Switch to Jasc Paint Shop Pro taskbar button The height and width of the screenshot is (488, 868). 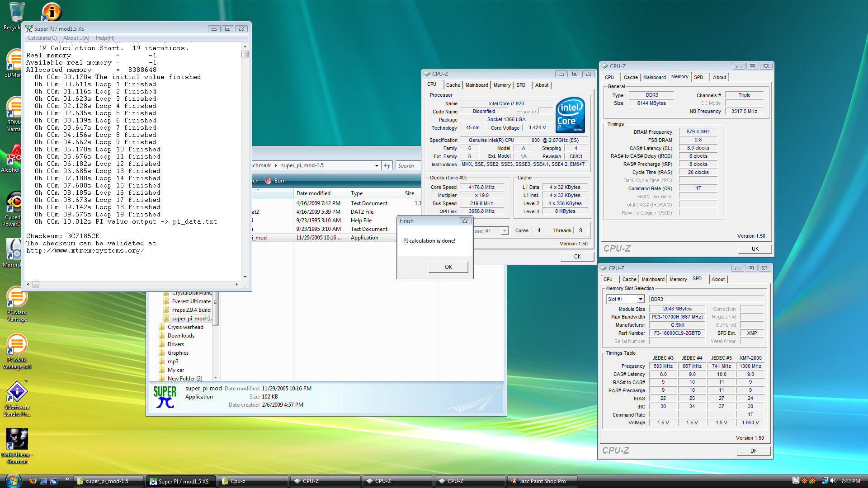point(542,481)
